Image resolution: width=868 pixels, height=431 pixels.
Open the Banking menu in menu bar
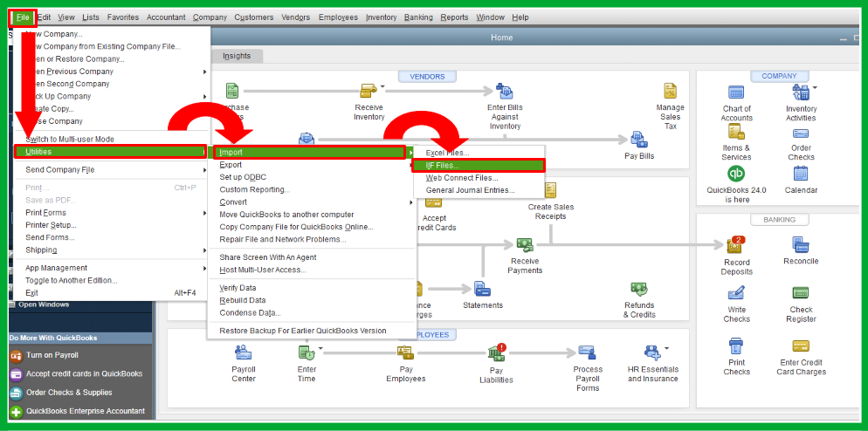pos(418,17)
